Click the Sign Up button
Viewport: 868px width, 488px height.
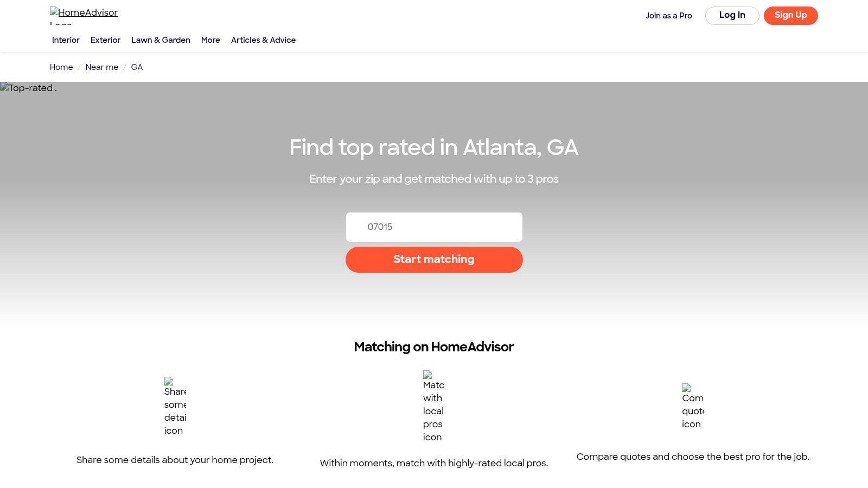pos(790,15)
